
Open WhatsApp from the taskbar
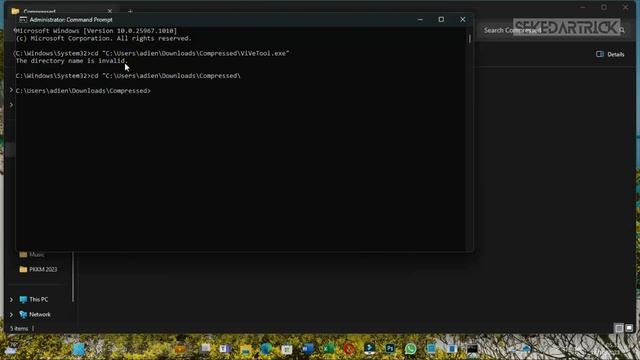[411, 349]
